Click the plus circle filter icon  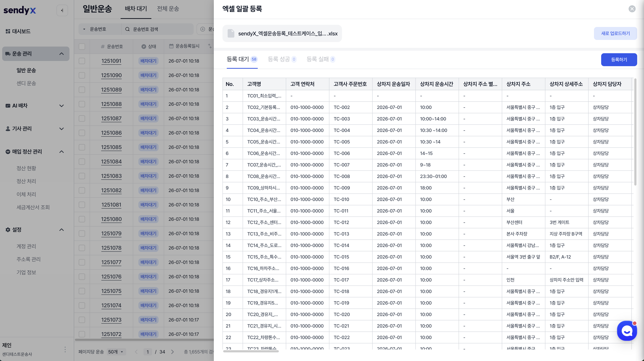coord(203,29)
